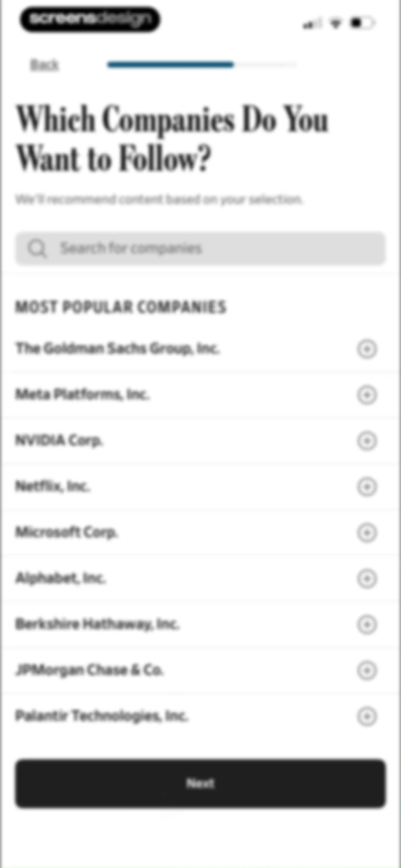Click the onboarding progress bar
The width and height of the screenshot is (401, 868).
pos(202,64)
